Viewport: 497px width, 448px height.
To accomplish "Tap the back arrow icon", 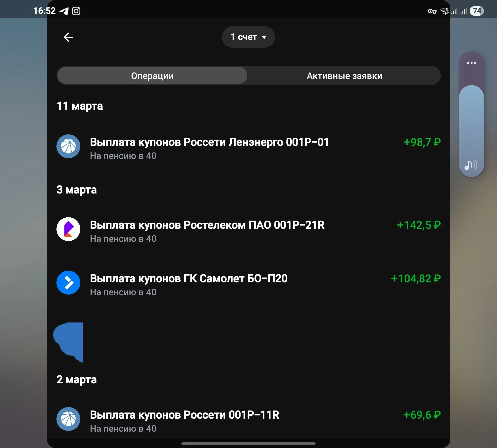I will (68, 37).
